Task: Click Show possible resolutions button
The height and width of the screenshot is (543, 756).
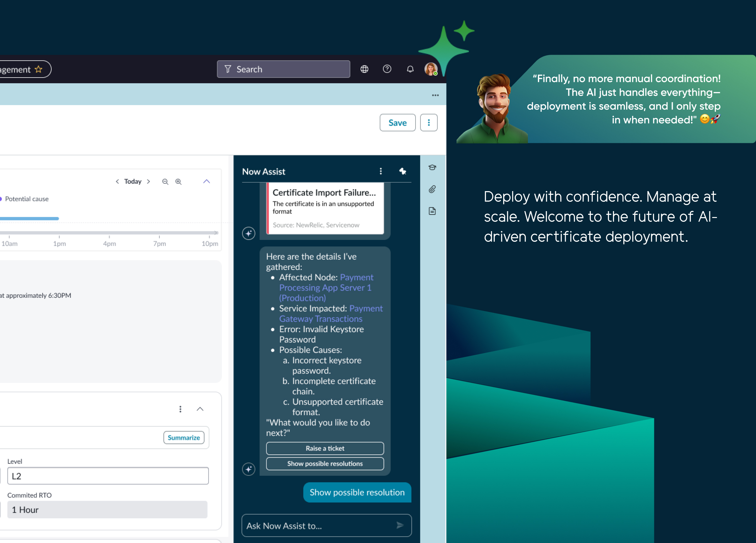Action: 325,464
